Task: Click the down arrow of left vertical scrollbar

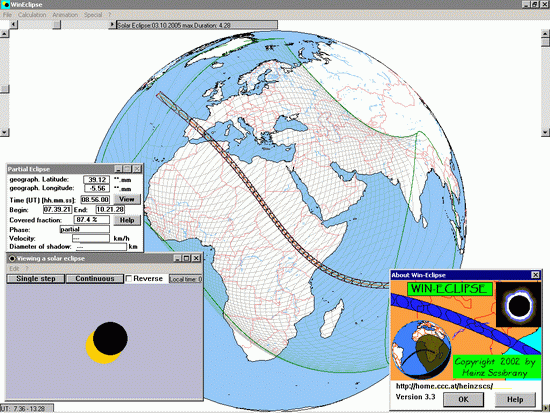Action: click(x=4, y=132)
